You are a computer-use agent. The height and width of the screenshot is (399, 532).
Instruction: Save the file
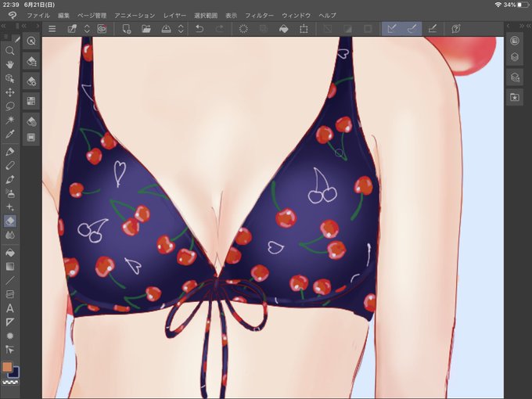(x=166, y=29)
